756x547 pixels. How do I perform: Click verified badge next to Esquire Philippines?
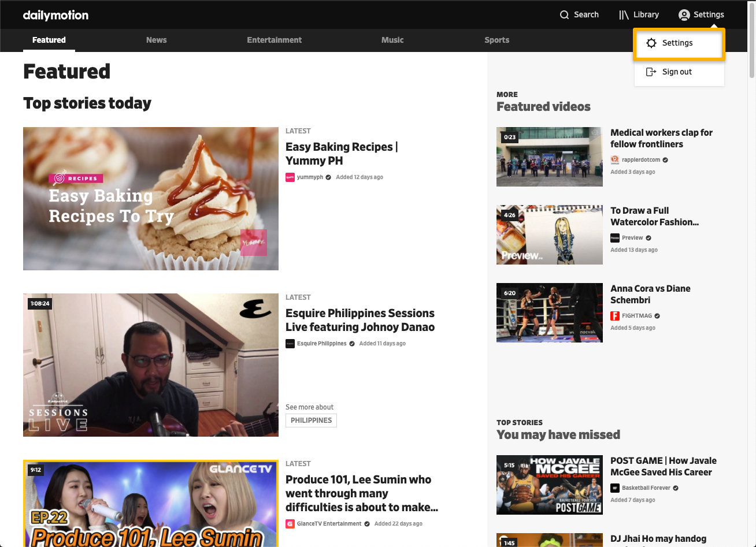click(x=352, y=344)
